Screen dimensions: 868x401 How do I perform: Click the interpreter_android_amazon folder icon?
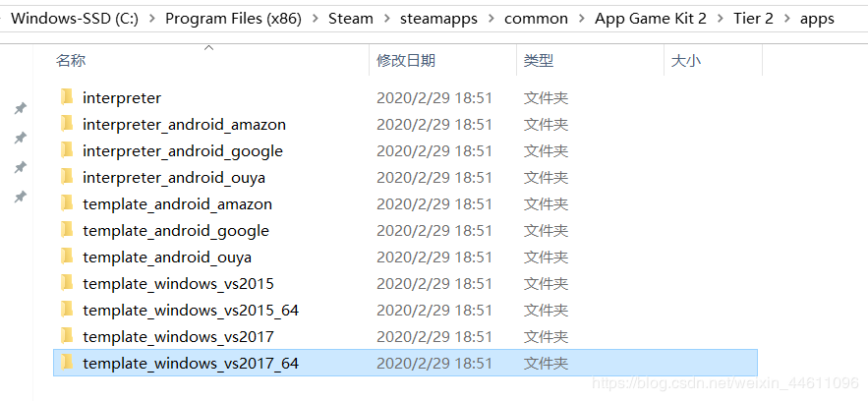pos(67,124)
